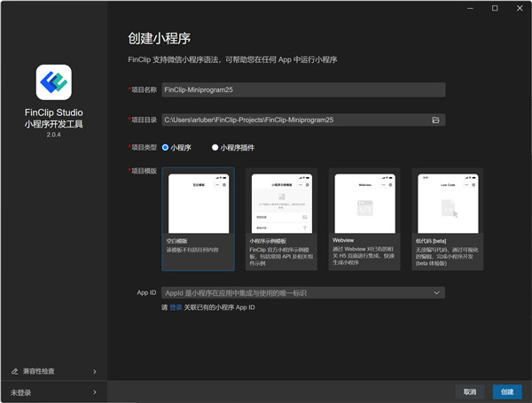Click the 创建 button
This screenshot has width=532, height=403.
tap(507, 391)
